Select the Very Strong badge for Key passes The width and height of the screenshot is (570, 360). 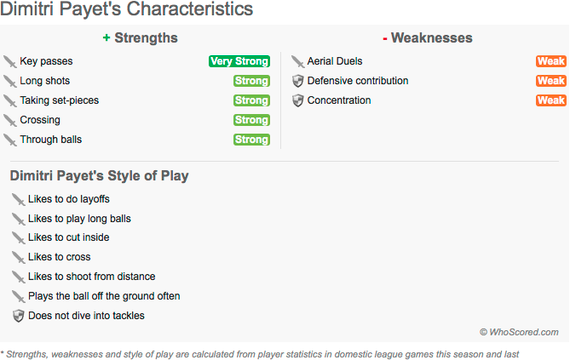click(239, 61)
